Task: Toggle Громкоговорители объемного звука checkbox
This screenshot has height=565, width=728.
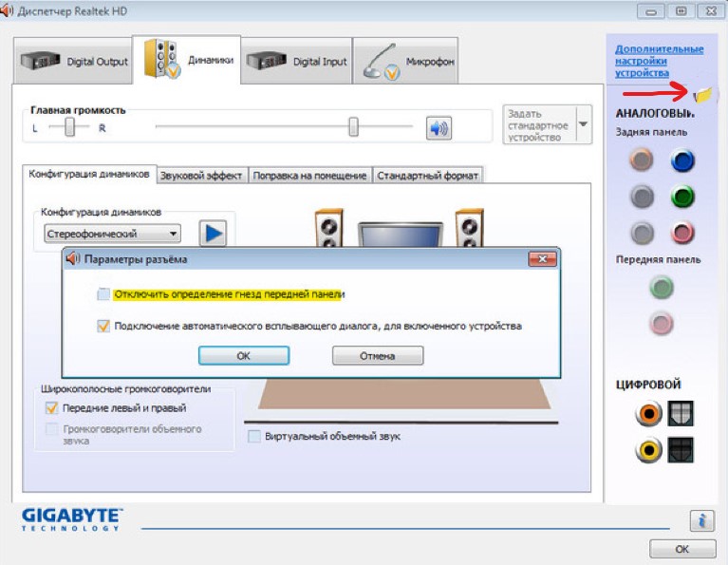Action: click(x=51, y=429)
